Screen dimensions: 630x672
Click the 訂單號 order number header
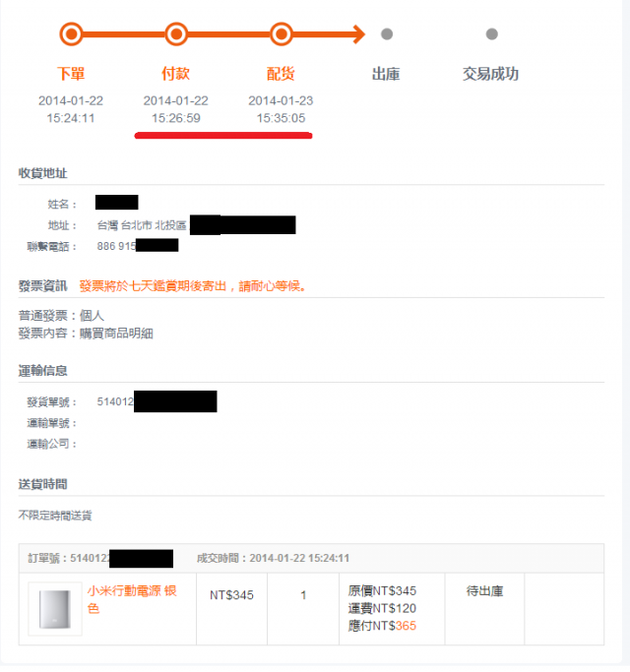pos(100,558)
